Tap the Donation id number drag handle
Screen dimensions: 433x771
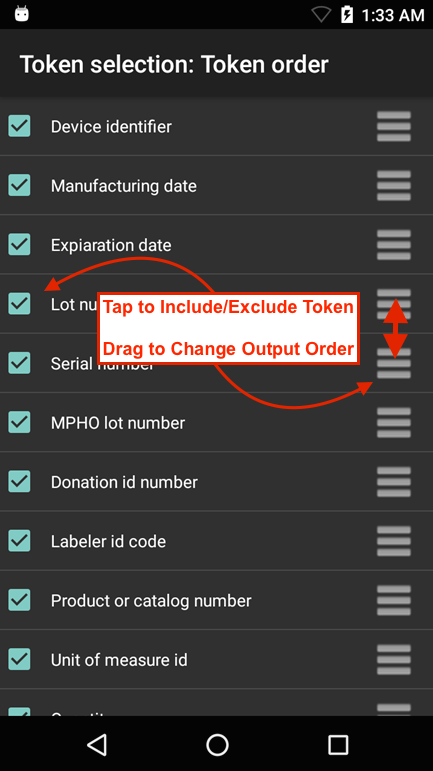point(394,482)
